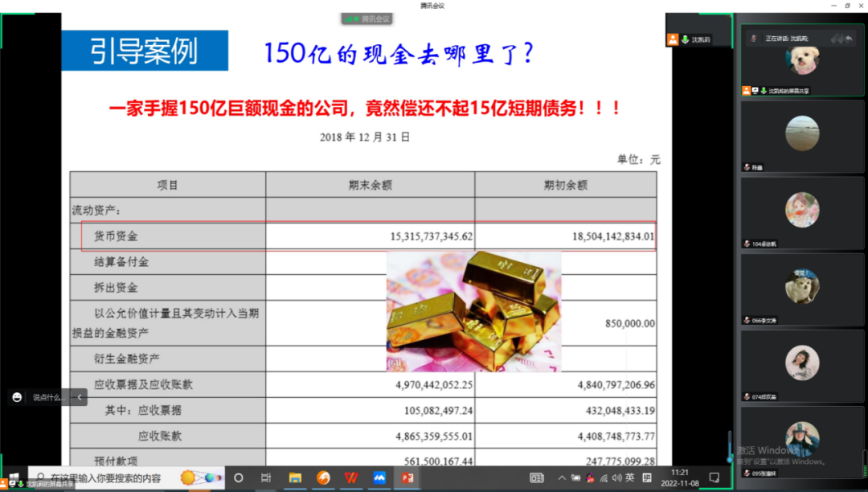
Task: Click the 货币资金 row label
Action: pos(116,236)
